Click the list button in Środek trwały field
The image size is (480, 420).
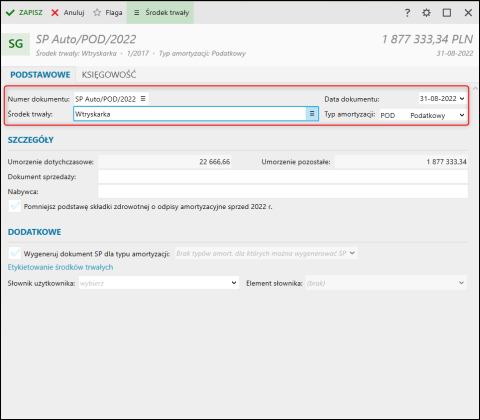pos(312,114)
